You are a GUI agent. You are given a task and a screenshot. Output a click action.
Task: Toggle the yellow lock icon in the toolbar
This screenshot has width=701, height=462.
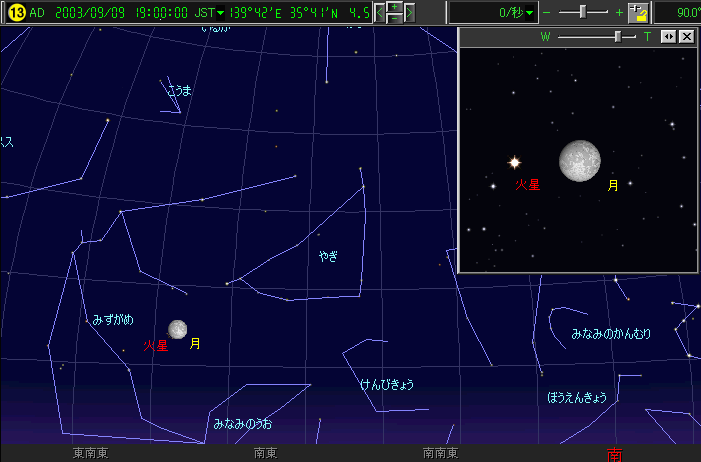(638, 13)
